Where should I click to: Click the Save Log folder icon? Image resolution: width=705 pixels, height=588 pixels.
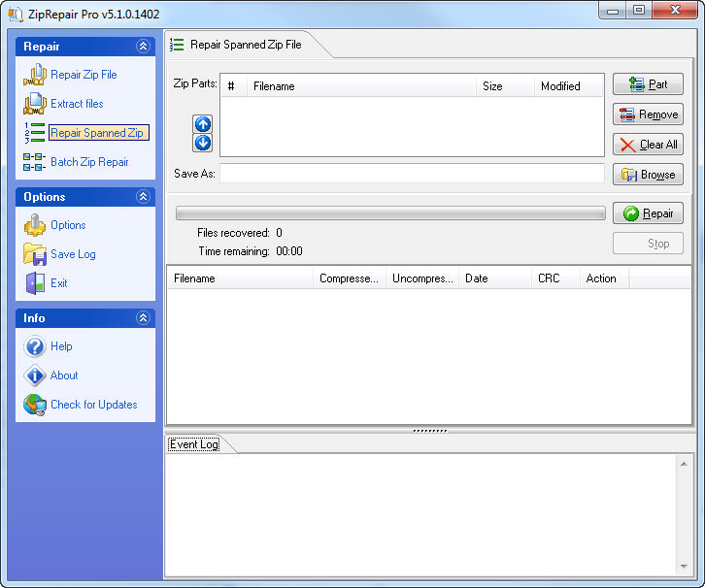[35, 254]
